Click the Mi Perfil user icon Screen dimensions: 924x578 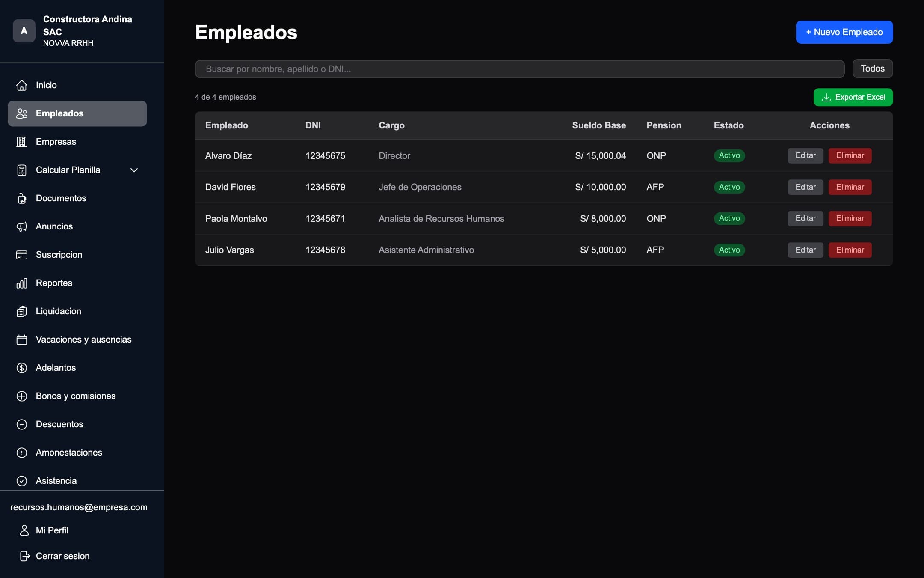(x=24, y=530)
